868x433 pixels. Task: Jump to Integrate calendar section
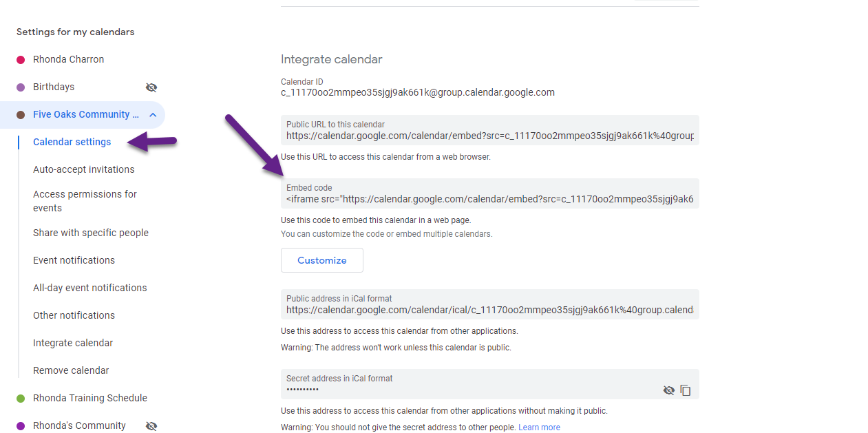click(x=73, y=344)
